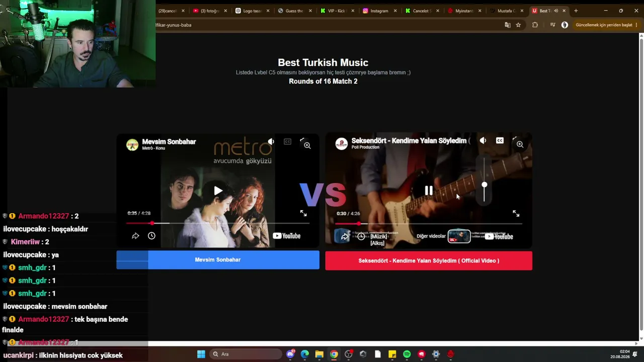Vote for Seksendört - Kendime Yalan Söyledim
644x362 pixels.
[x=429, y=260]
